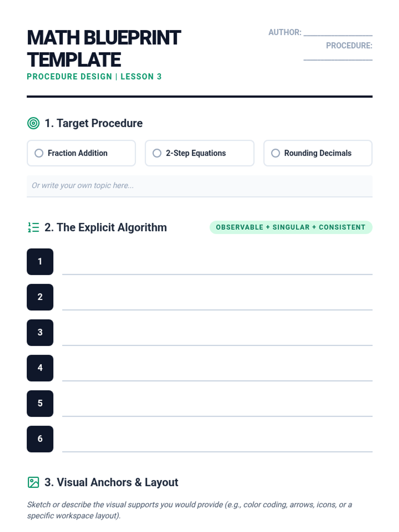Click the numbered list icon beside Explicit Algorithm
Screen dimensions: 399x532
point(33,227)
